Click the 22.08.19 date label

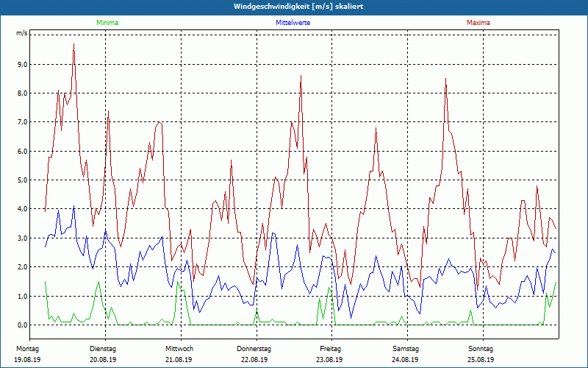click(254, 360)
